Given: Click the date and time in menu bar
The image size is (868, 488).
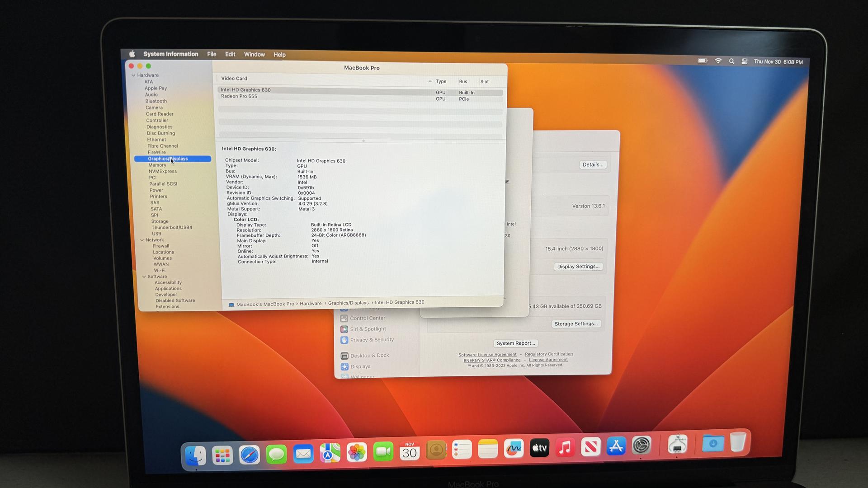Looking at the screenshot, I should coord(778,62).
